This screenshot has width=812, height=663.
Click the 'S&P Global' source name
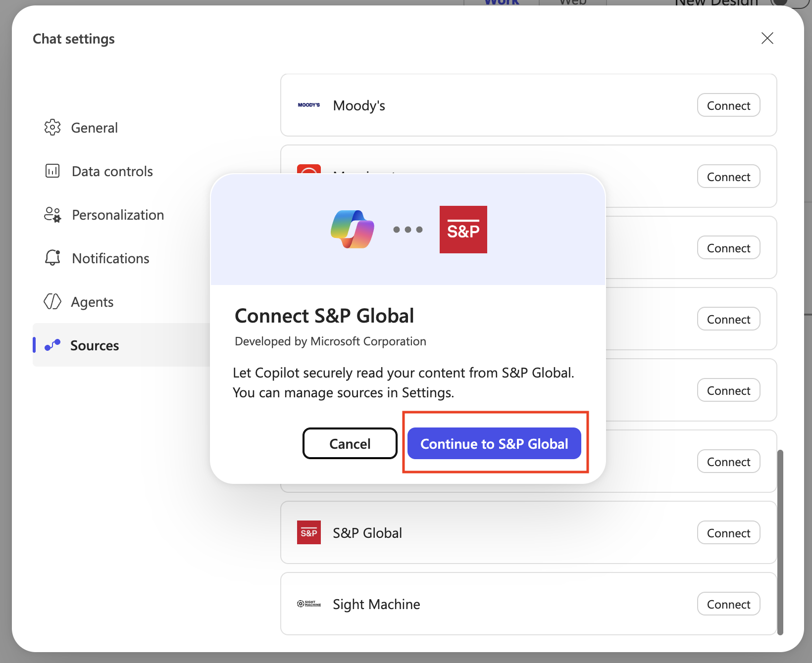(x=367, y=533)
